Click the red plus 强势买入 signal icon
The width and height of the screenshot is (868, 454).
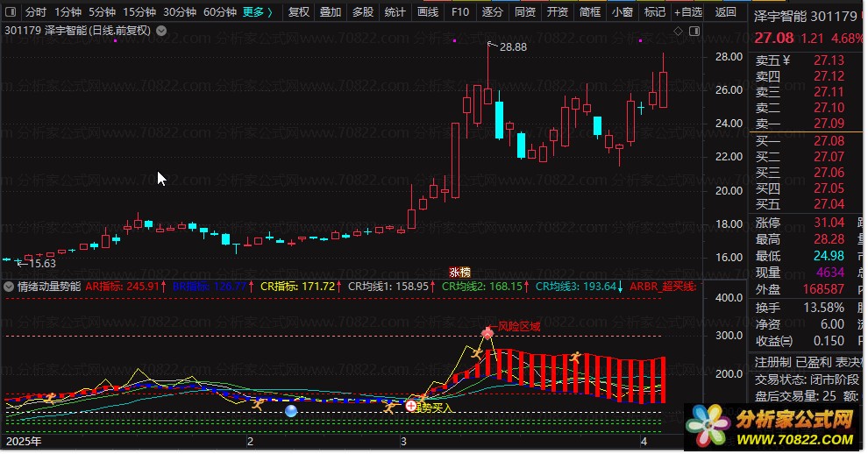(x=410, y=407)
